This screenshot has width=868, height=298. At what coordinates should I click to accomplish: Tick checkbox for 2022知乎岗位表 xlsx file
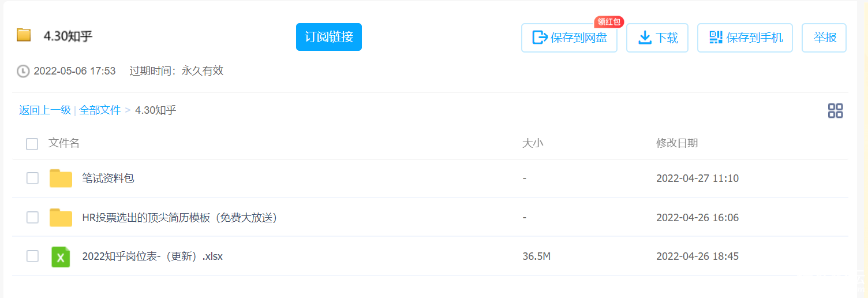pyautogui.click(x=32, y=256)
